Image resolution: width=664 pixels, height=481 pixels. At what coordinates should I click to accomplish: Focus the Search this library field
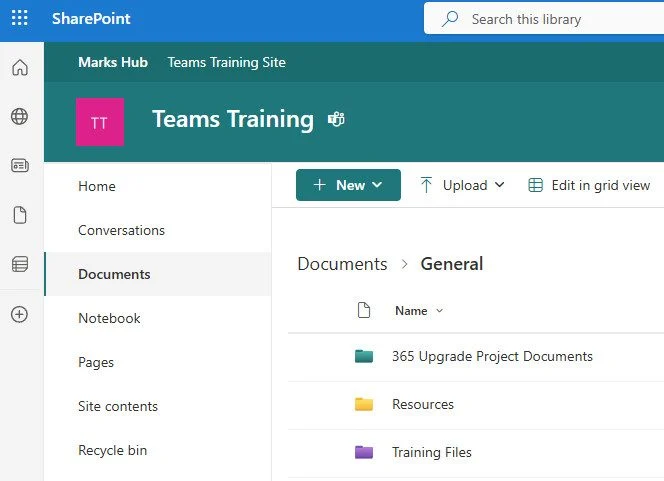pyautogui.click(x=544, y=18)
